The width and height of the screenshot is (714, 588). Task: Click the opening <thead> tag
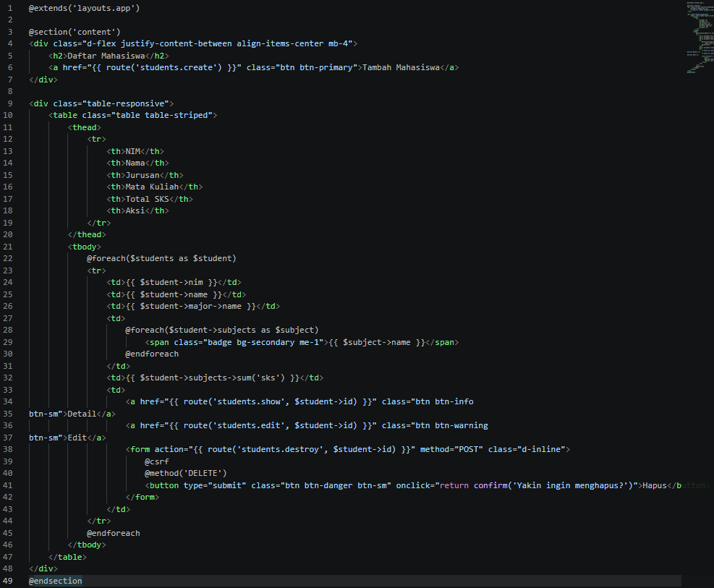(x=84, y=128)
